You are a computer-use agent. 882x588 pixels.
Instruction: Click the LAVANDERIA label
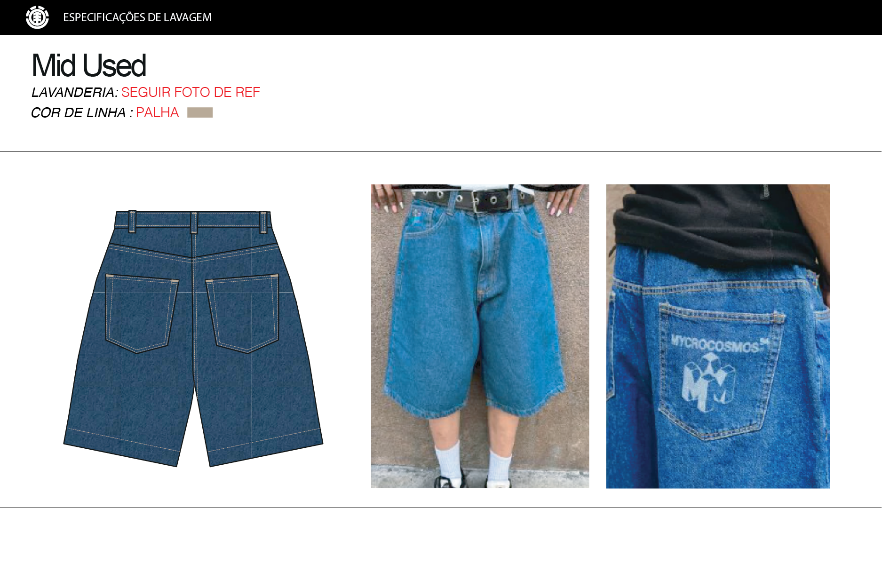pyautogui.click(x=75, y=92)
